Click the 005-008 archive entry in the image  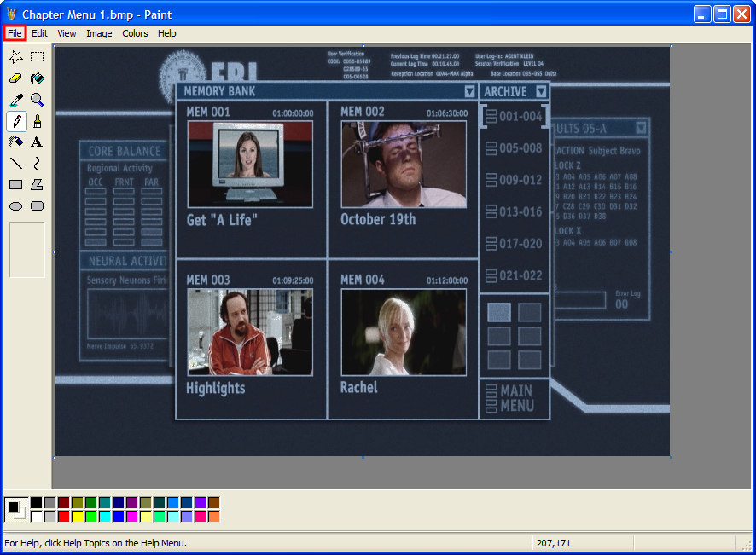515,148
